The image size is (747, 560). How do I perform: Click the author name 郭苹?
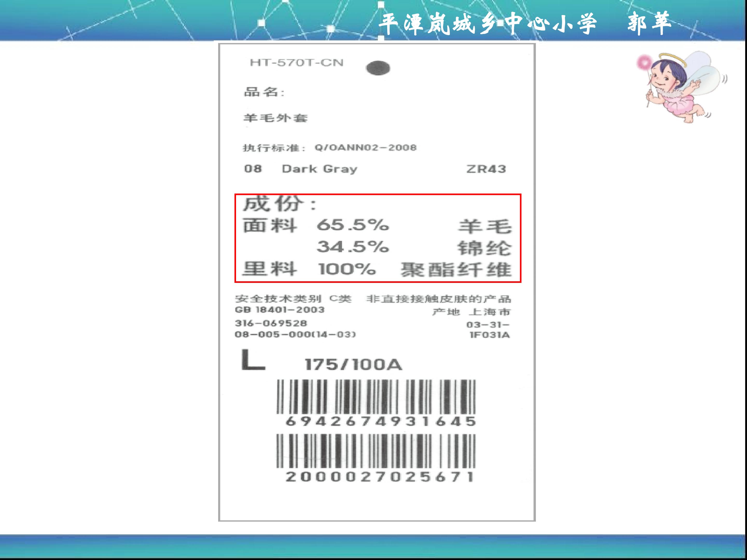point(649,23)
